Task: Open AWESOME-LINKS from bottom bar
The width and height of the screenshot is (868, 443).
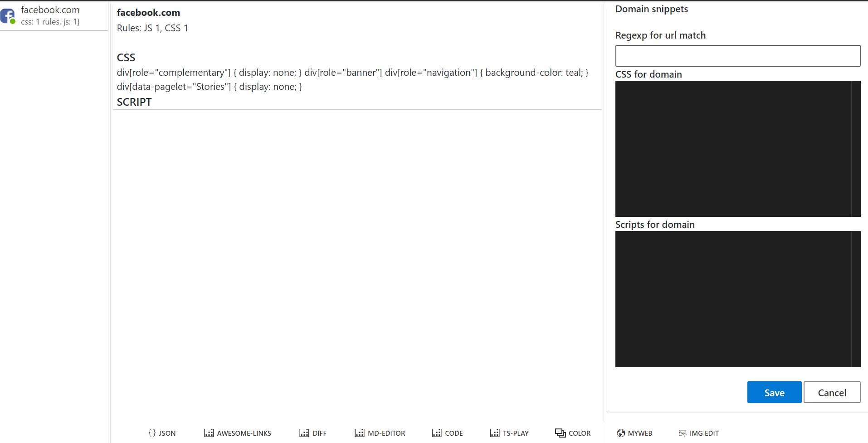Action: coord(238,433)
